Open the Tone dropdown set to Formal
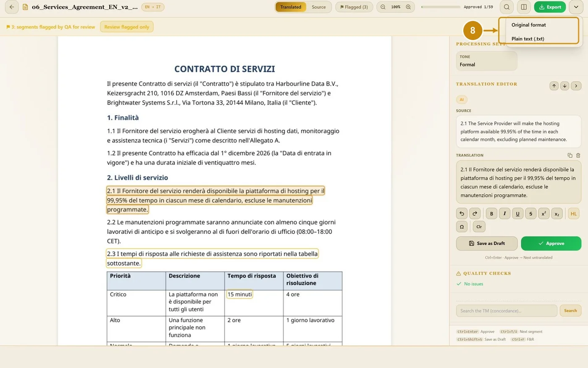Image resolution: width=588 pixels, height=368 pixels. click(x=486, y=61)
